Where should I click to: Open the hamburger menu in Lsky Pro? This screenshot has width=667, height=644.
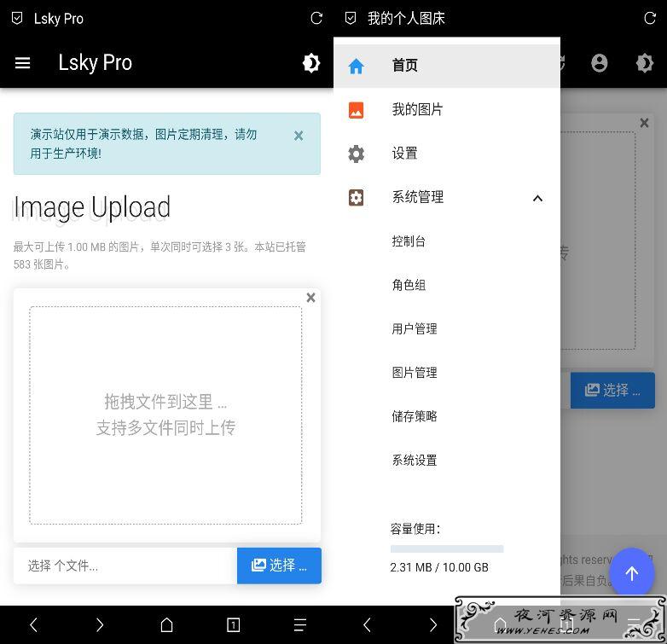22,63
